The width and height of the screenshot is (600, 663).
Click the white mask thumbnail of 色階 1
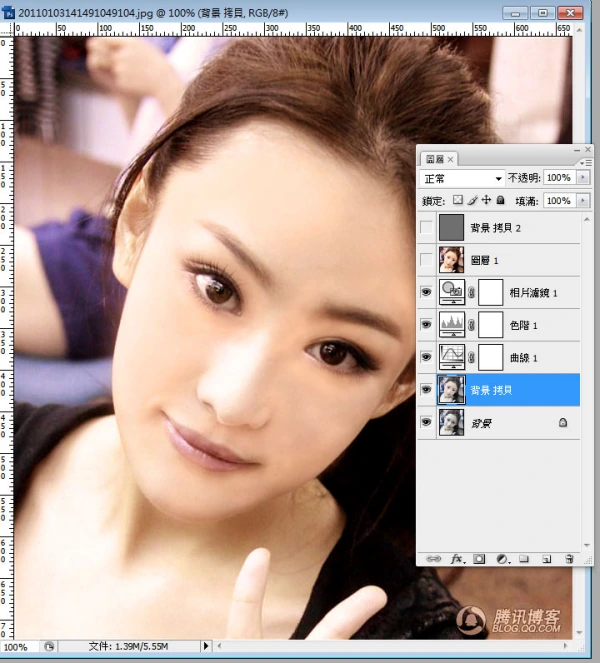tap(490, 325)
